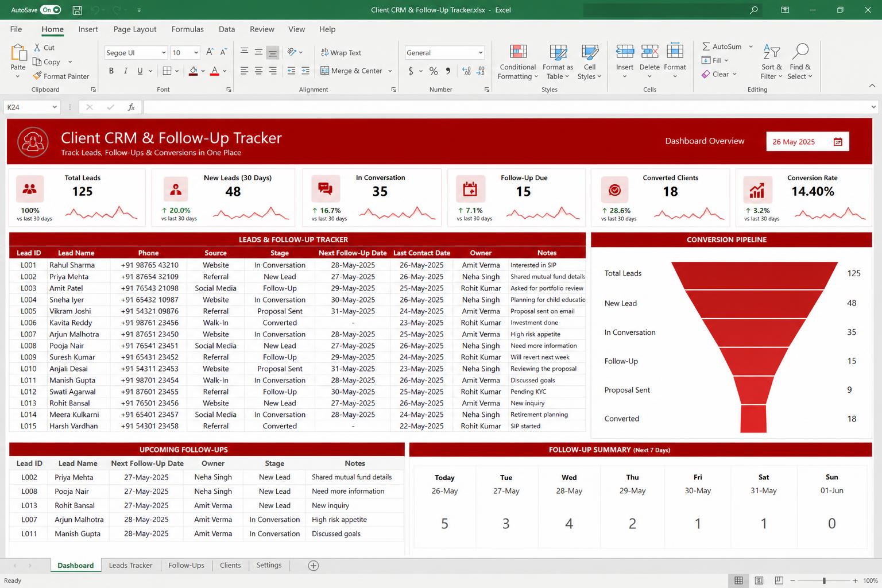
Task: Click Accounting dollar format icon
Action: point(411,71)
